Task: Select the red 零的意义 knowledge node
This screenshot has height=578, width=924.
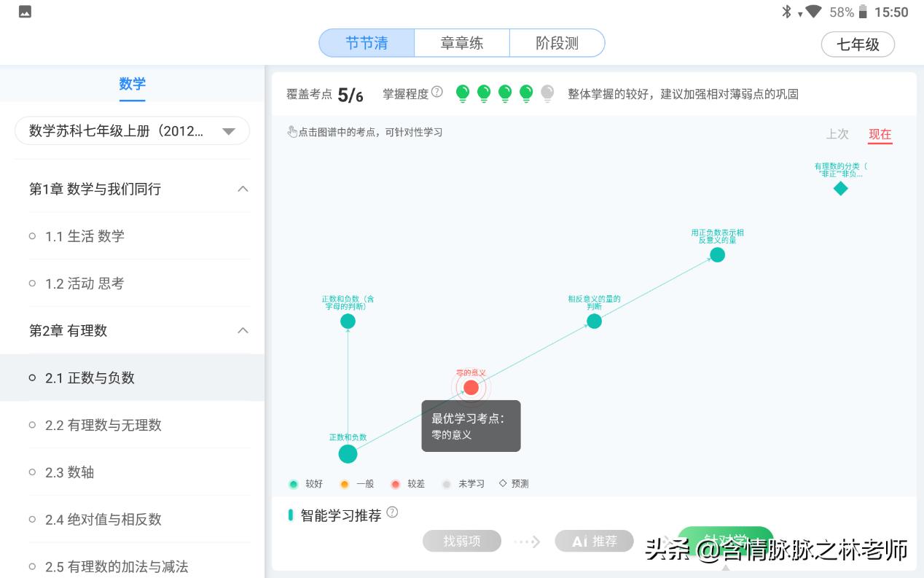Action: (471, 387)
